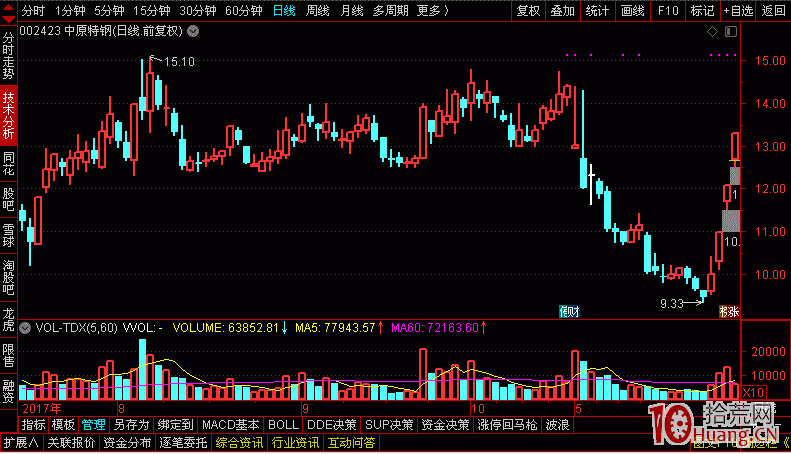This screenshot has height=454, width=791.
Task: Select the 月线 monthly period
Action: point(352,11)
